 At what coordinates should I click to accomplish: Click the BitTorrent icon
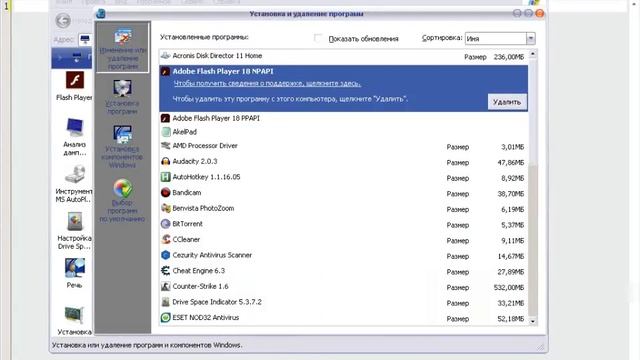coord(165,224)
